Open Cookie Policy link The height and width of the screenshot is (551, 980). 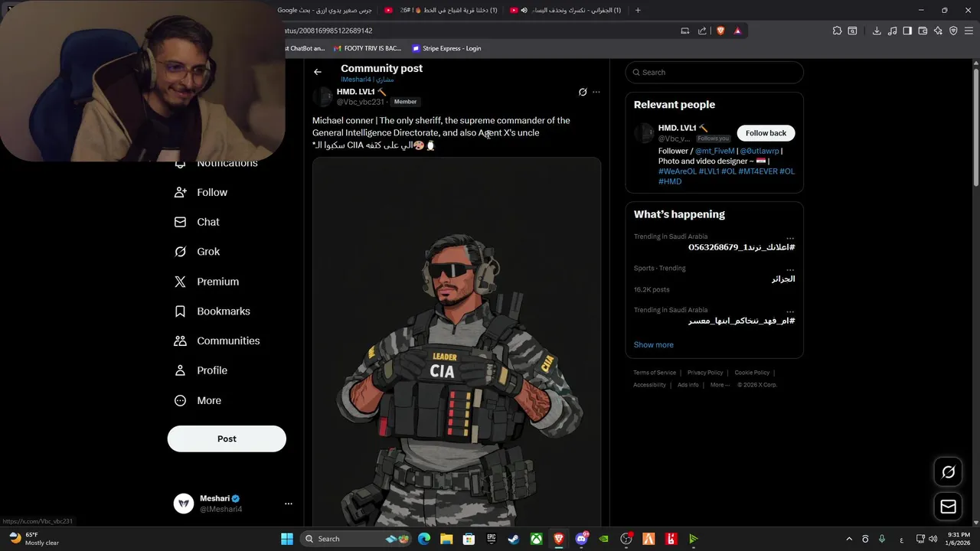pyautogui.click(x=752, y=373)
